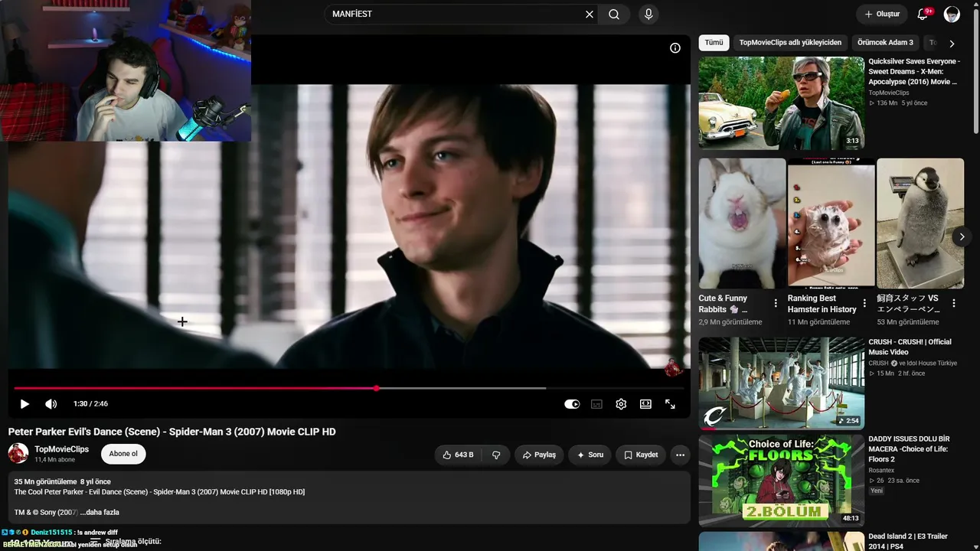Play the paused video
Viewport: 980px width, 551px height.
[24, 404]
